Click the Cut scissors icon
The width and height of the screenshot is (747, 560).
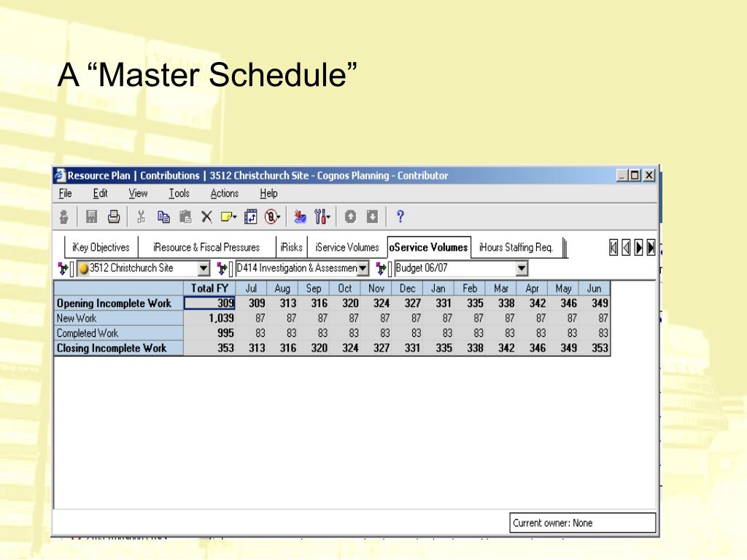coord(141,217)
